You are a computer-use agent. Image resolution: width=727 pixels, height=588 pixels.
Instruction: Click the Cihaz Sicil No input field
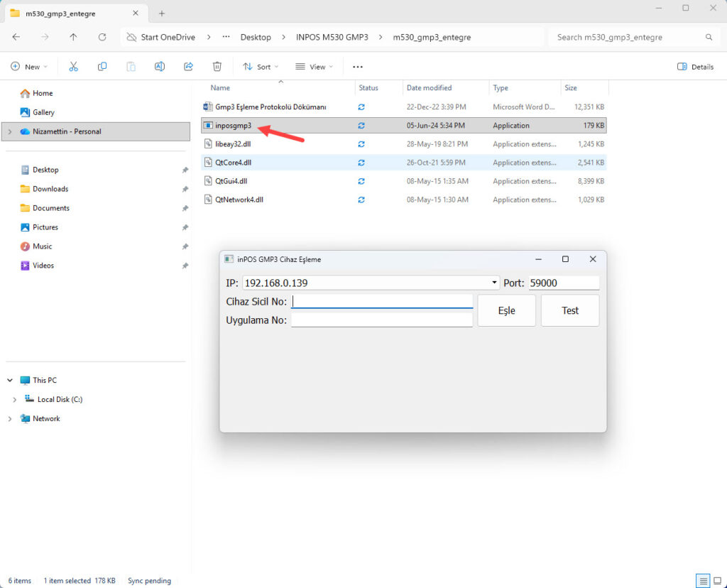pyautogui.click(x=382, y=302)
